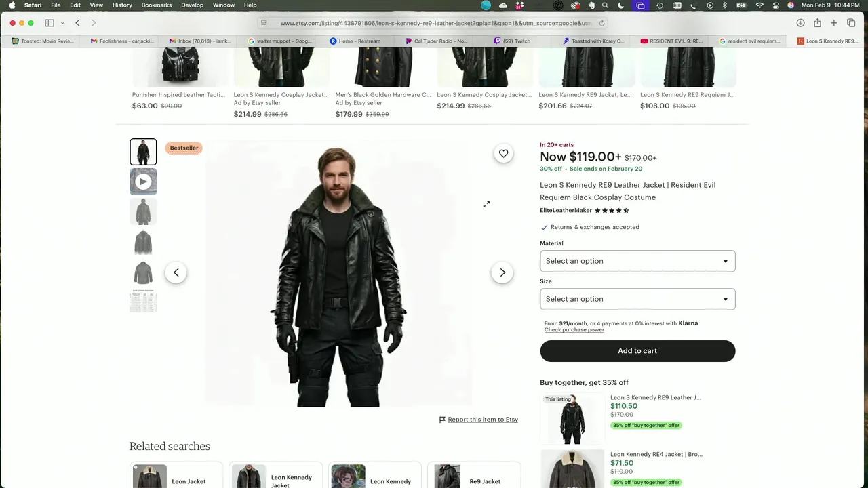Open Leon Kennedy RE4 Jacket bundle item
The height and width of the screenshot is (488, 868).
click(x=656, y=454)
